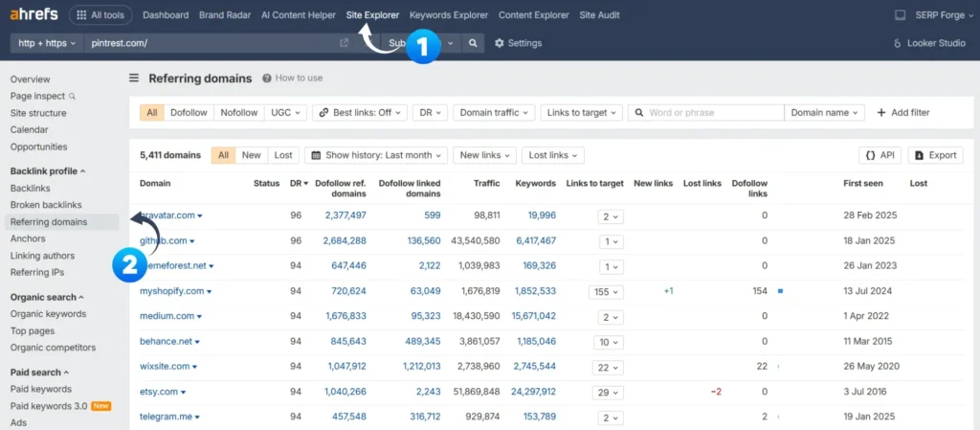Collapse the Paid search section
Screen dimensions: 980x430
39,373
